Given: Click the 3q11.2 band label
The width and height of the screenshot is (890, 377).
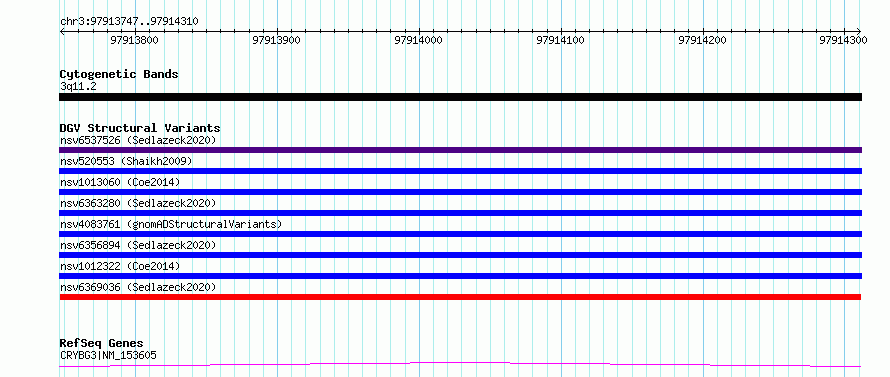Looking at the screenshot, I should [x=78, y=86].
